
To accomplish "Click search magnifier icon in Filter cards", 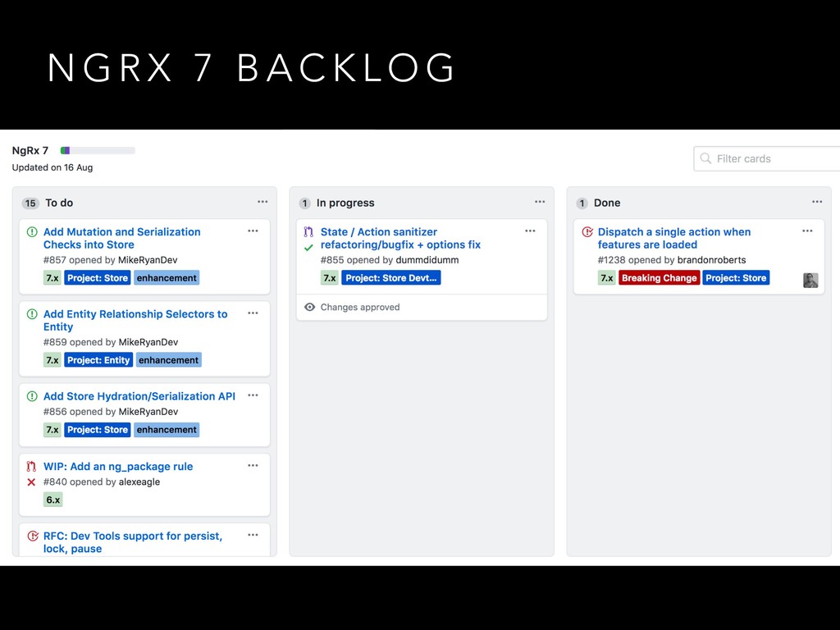I will pos(705,158).
